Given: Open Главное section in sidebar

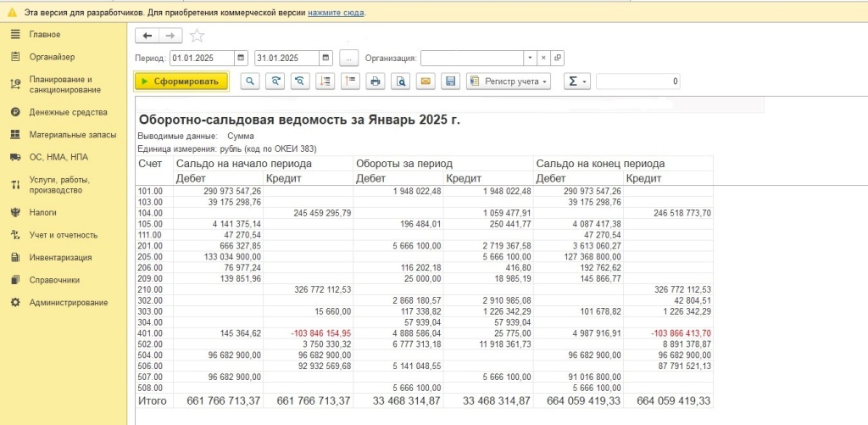Looking at the screenshot, I should [x=45, y=34].
